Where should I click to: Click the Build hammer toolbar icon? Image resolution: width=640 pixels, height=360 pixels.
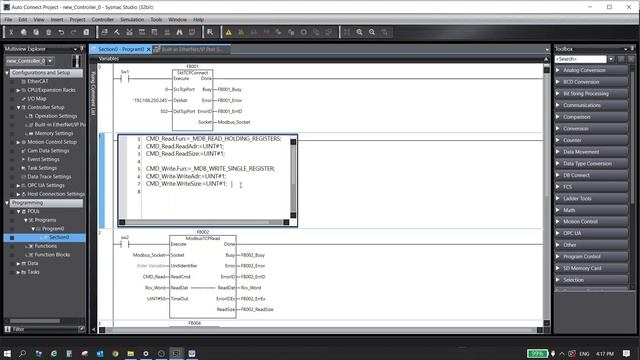[x=117, y=32]
